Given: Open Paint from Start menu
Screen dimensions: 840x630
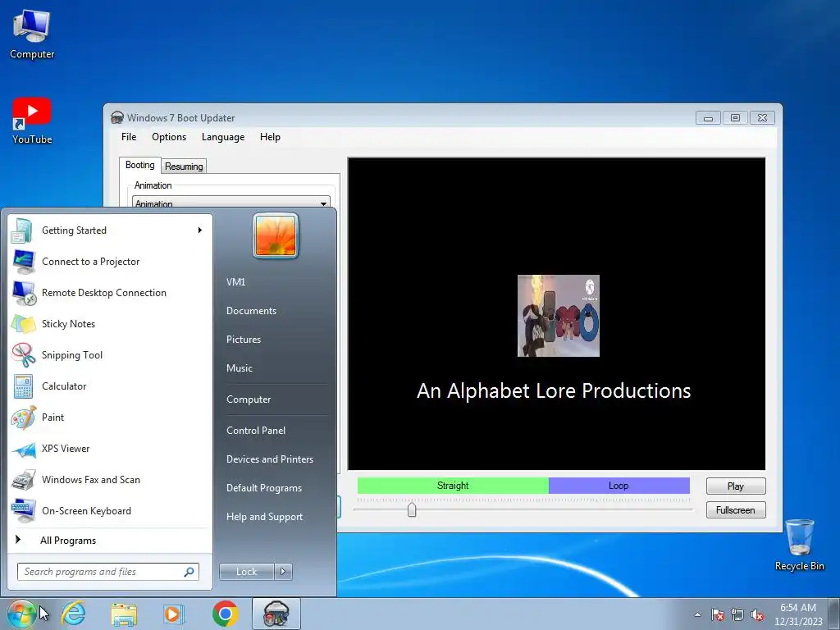Looking at the screenshot, I should 110,417.
